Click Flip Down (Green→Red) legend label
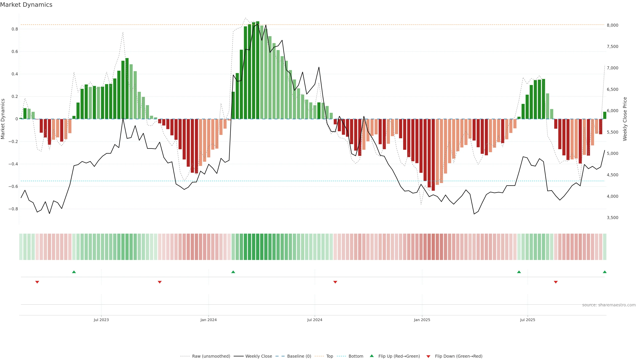Viewport: 644px width, 362px height. (458, 356)
